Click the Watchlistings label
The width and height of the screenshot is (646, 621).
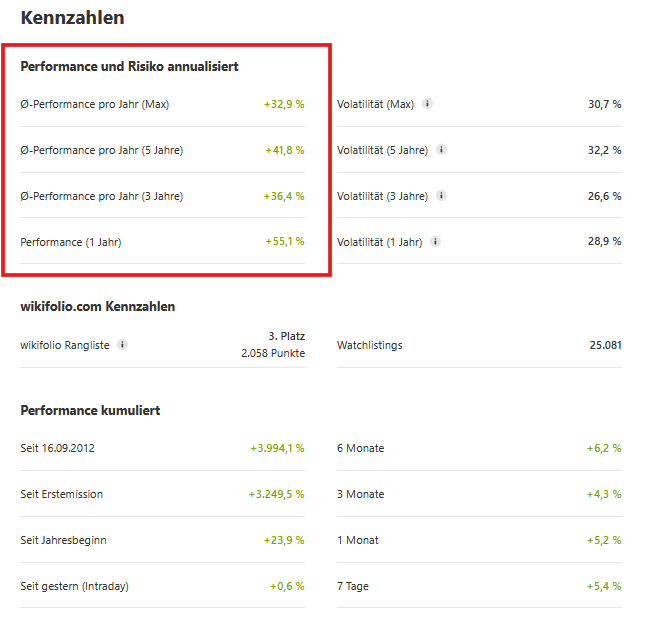pyautogui.click(x=369, y=345)
